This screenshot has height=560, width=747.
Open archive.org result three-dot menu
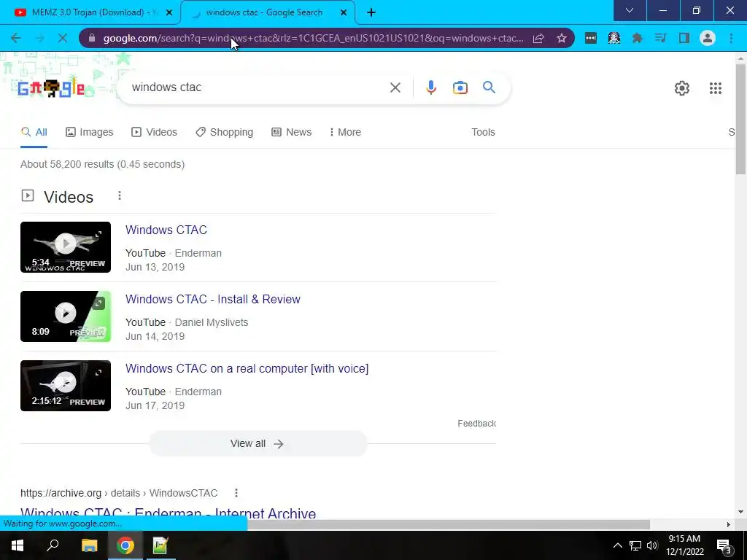(x=236, y=493)
